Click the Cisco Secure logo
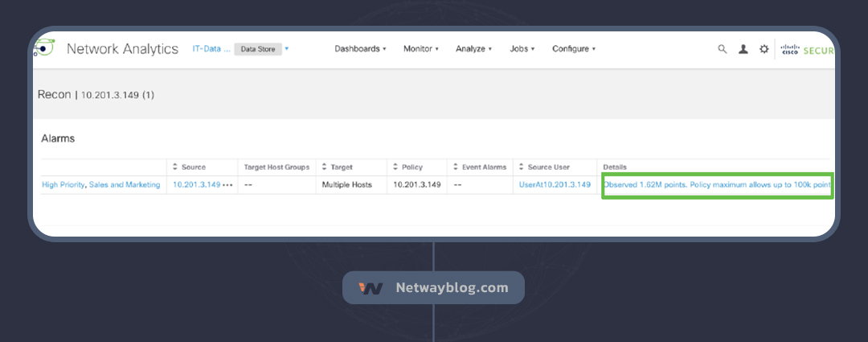Image resolution: width=868 pixels, height=342 pixels. tap(806, 50)
